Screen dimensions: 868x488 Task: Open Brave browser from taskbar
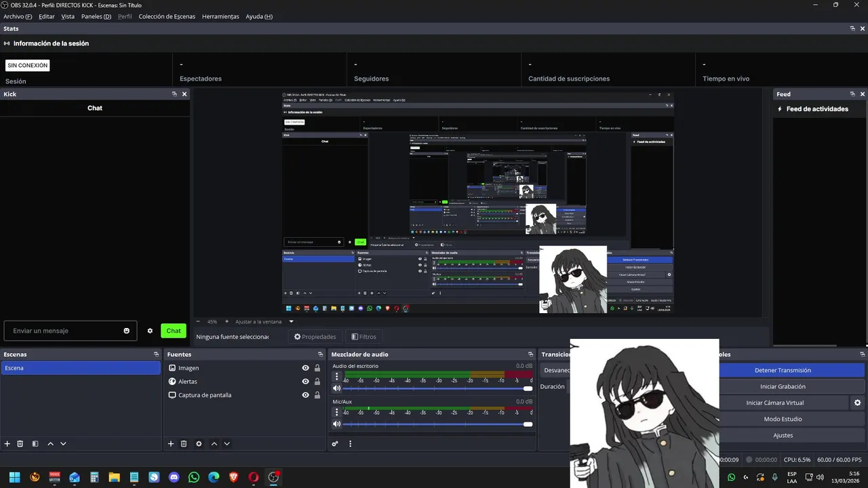(234, 477)
